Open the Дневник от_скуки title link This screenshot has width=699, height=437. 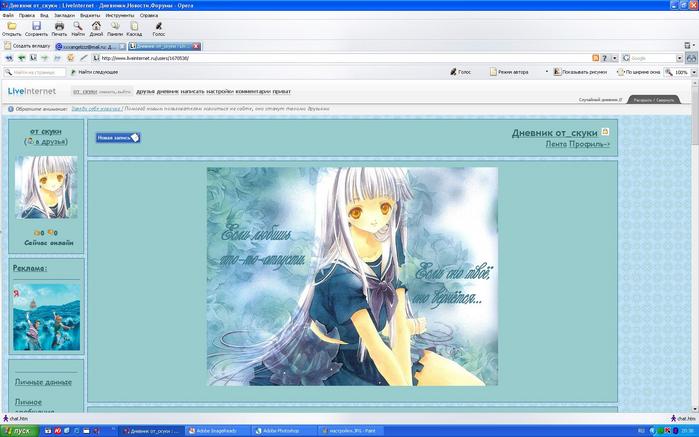554,133
